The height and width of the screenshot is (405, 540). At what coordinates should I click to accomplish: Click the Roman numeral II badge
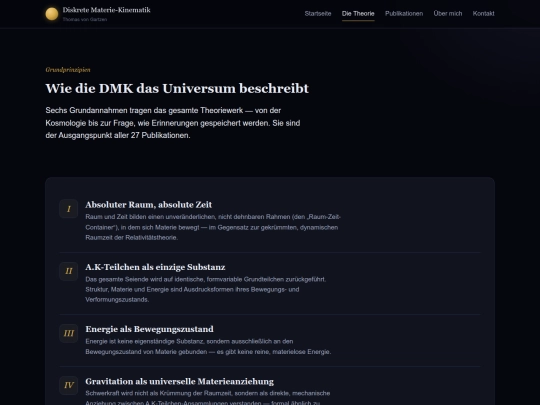pyautogui.click(x=69, y=271)
